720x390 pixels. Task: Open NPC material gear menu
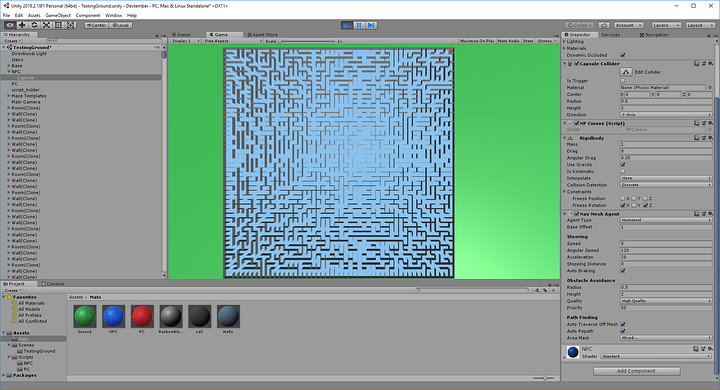click(x=710, y=349)
